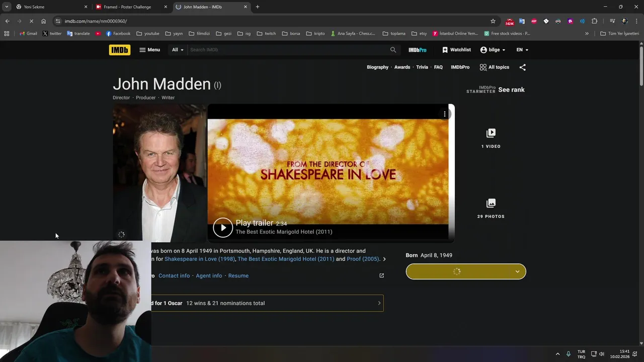The height and width of the screenshot is (362, 644).
Task: Open IMDbPro in section links
Action: pyautogui.click(x=460, y=67)
